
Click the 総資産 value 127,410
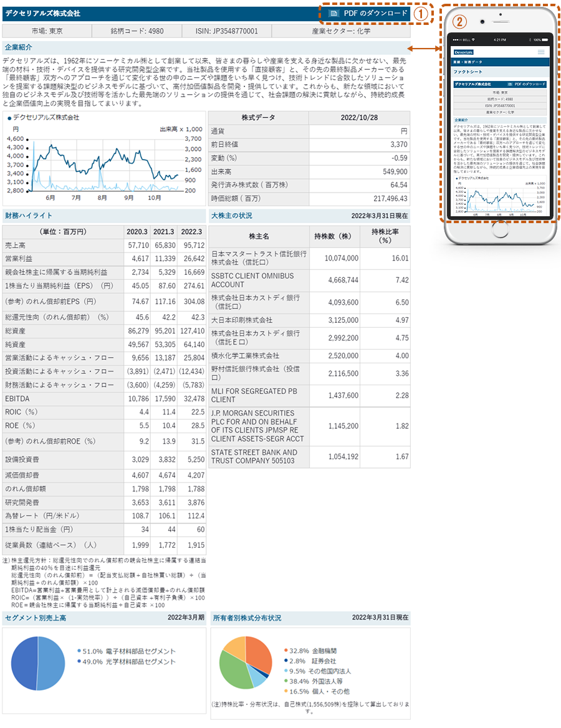pos(192,331)
